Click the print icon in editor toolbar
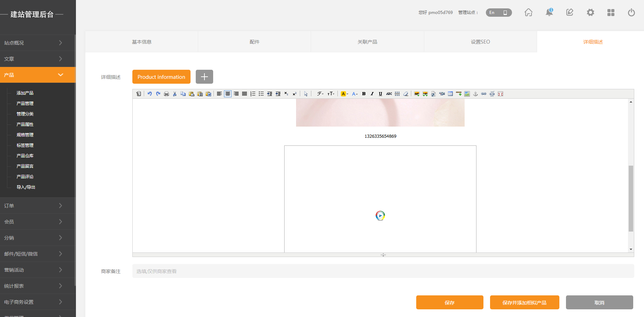 coord(166,94)
